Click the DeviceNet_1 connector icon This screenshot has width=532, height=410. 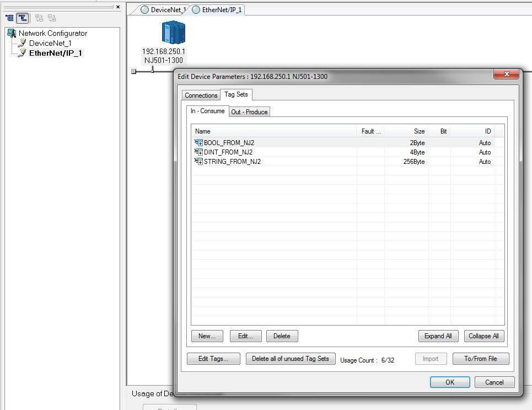(24, 43)
